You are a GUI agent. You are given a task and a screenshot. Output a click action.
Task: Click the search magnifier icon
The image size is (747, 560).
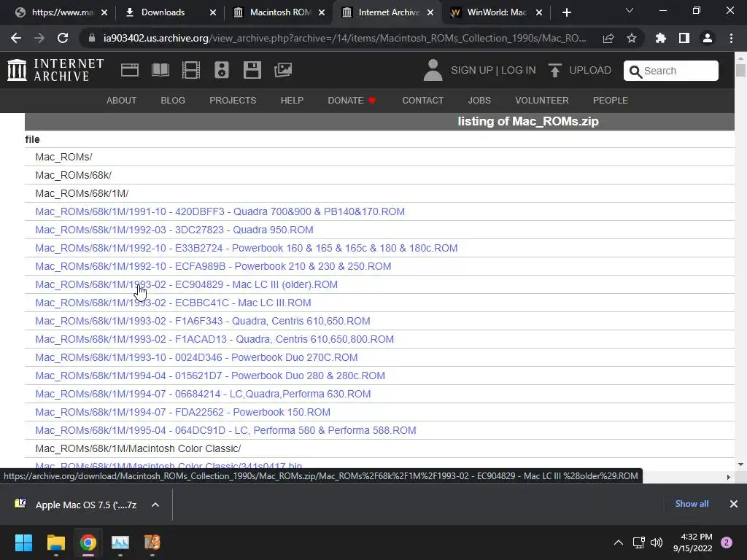635,71
